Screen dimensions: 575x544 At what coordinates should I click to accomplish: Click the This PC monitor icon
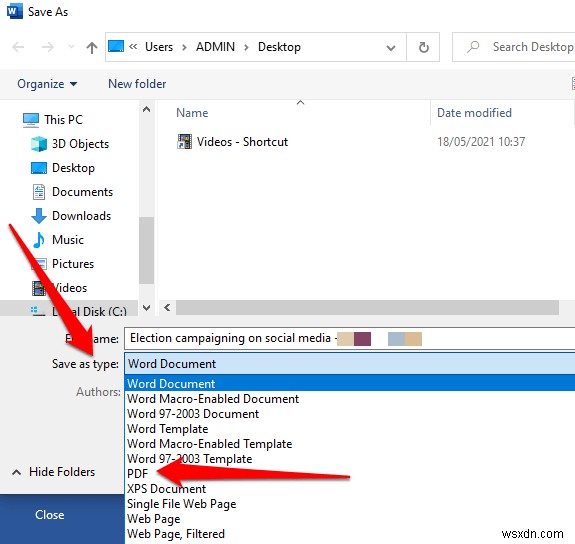(31, 120)
